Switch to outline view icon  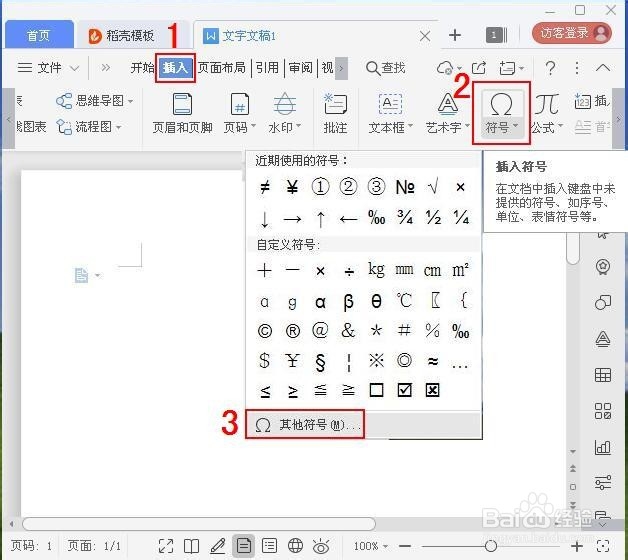[269, 546]
